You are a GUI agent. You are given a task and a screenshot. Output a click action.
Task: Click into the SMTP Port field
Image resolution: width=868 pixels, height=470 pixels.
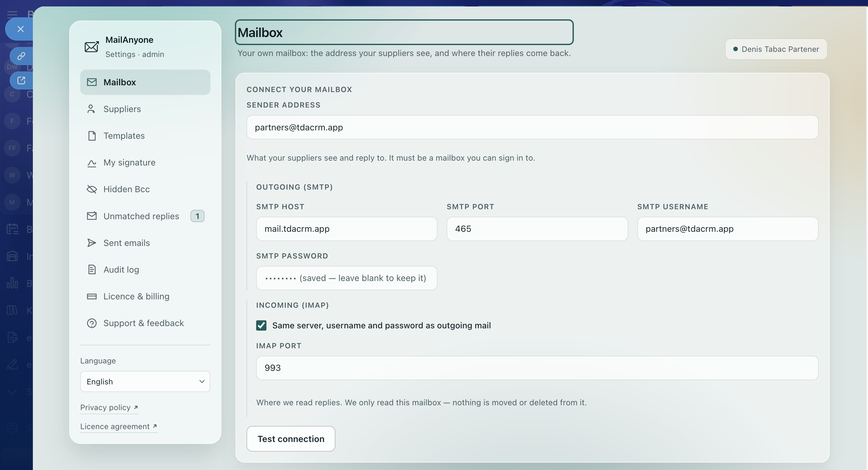coord(537,229)
